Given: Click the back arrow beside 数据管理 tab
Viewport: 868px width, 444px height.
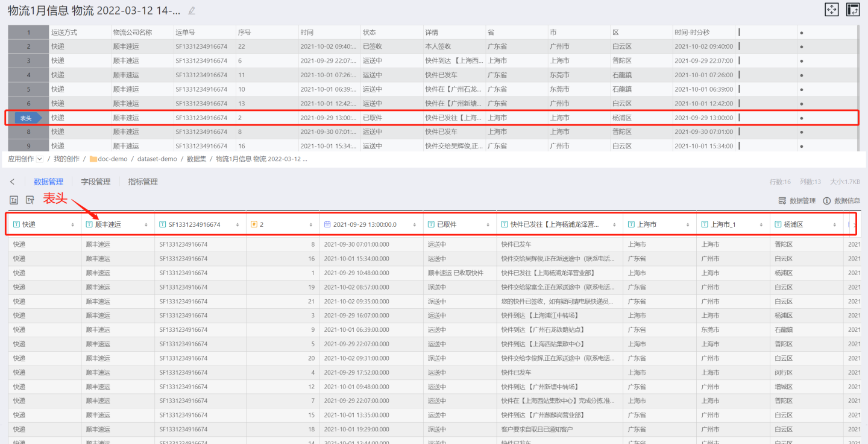Looking at the screenshot, I should 12,182.
